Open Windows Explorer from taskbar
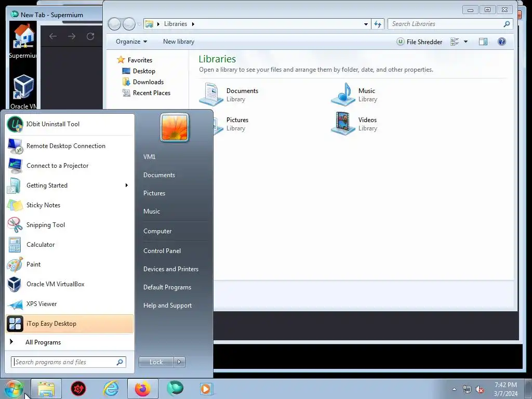The image size is (532, 399). [46, 389]
